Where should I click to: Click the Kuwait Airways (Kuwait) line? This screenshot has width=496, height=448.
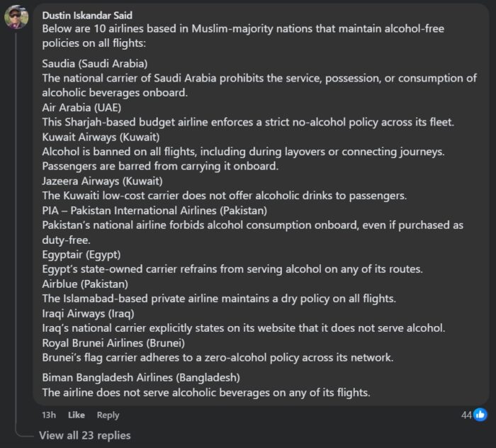(101, 137)
